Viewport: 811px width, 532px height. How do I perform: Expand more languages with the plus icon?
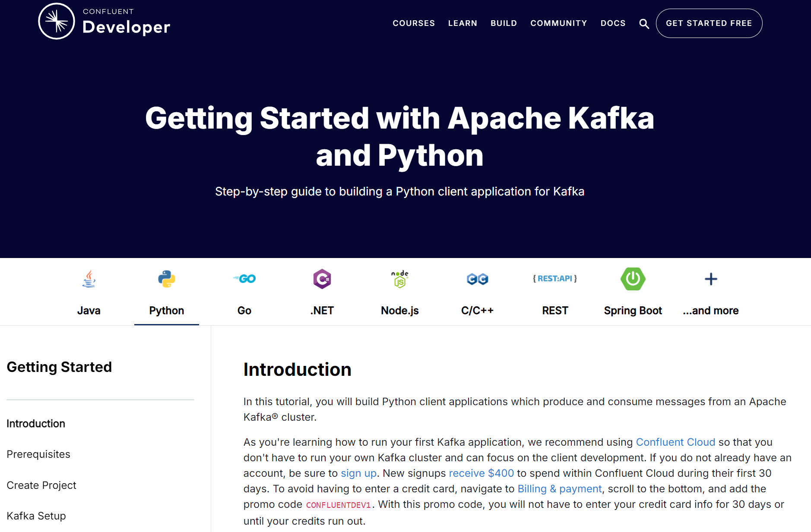point(711,279)
